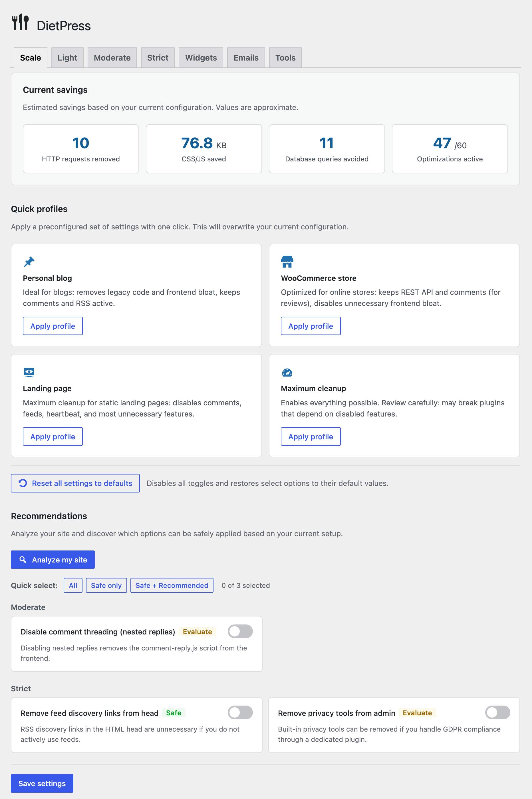The image size is (532, 799).
Task: Open the Moderate tab
Action: [x=112, y=58]
